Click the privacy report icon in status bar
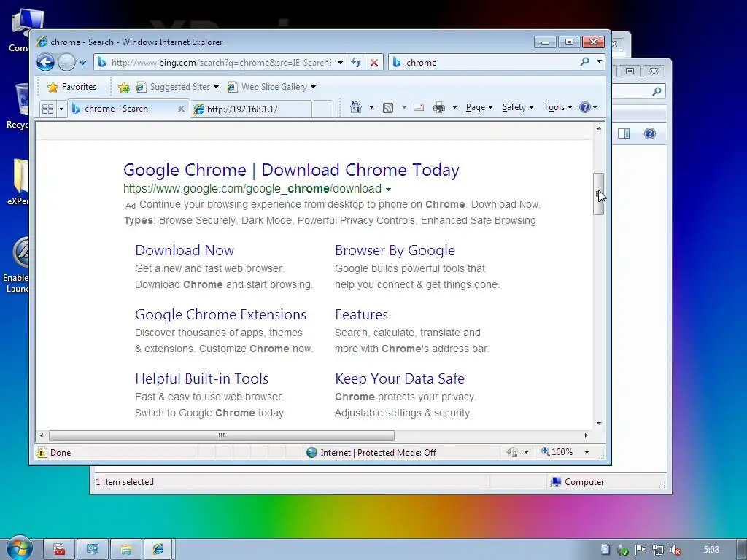Screen dimensions: 747x560 tap(513, 452)
